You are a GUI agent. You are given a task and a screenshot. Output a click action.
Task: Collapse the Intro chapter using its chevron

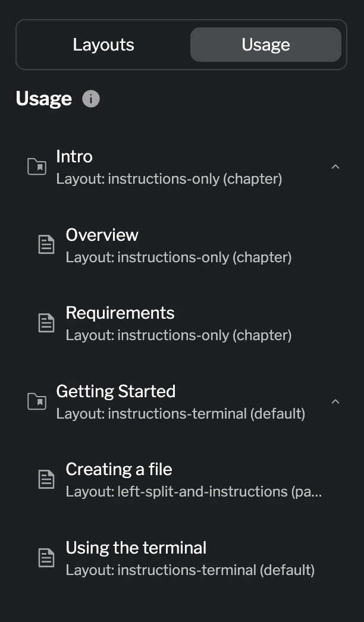(335, 167)
